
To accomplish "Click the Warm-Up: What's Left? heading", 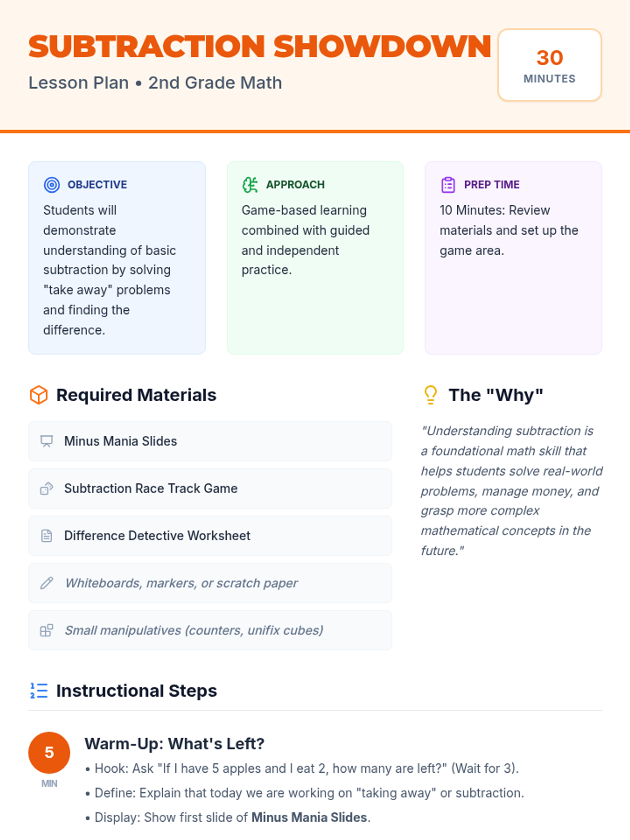I will point(174,743).
